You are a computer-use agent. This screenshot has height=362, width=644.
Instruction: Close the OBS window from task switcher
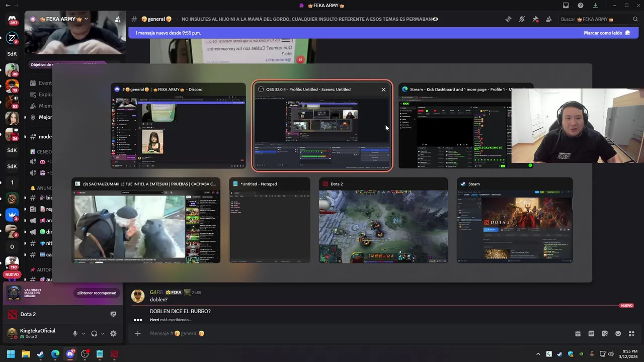point(383,89)
